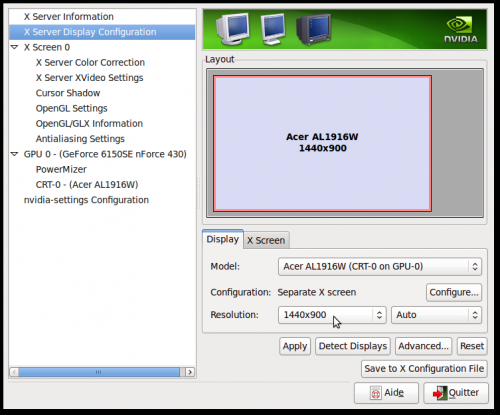Viewport: 500px width, 415px height.
Task: Click the Apply button
Action: tap(295, 346)
